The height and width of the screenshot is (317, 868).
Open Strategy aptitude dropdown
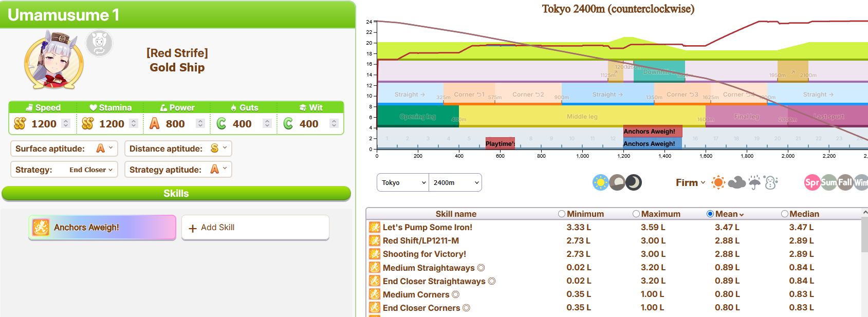tap(178, 170)
